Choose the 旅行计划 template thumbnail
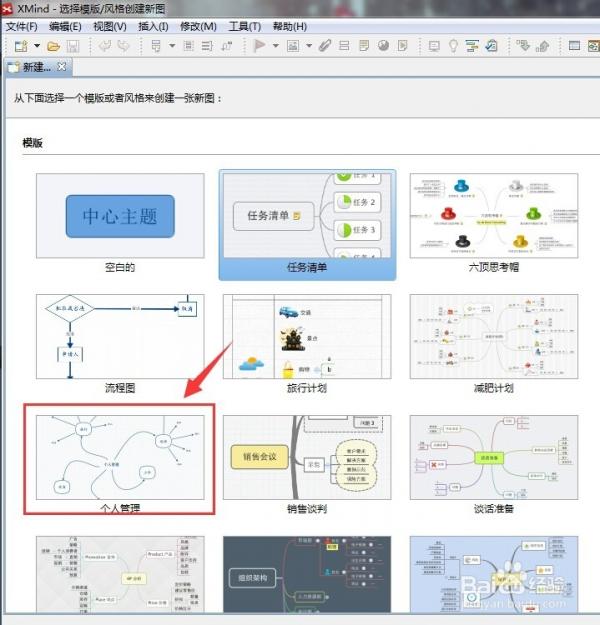Viewport: 600px width, 625px height. tap(307, 336)
